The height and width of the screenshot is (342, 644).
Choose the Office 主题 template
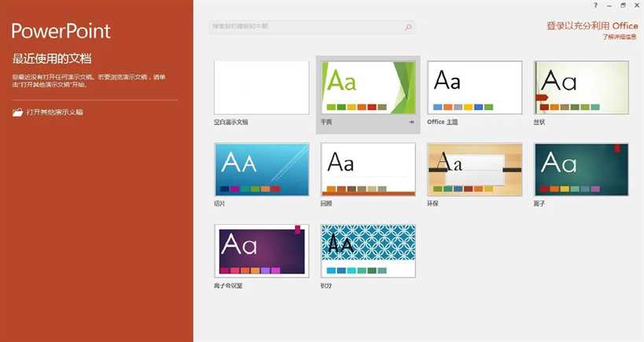click(474, 87)
